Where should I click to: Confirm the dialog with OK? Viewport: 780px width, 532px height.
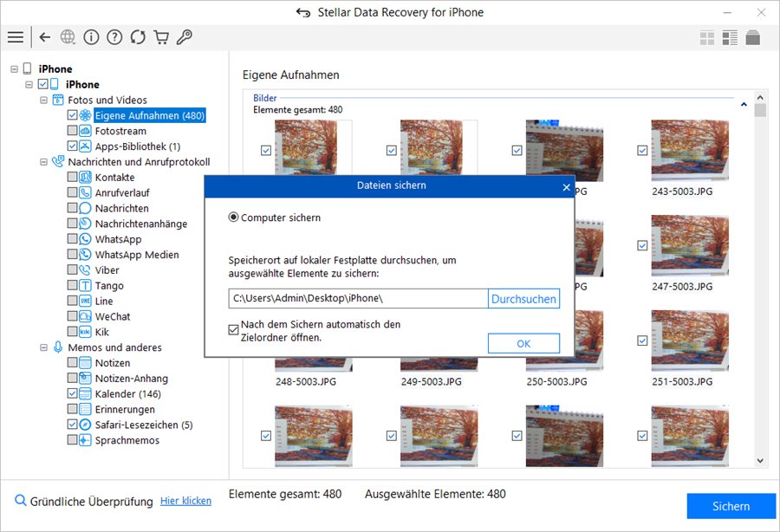point(523,344)
